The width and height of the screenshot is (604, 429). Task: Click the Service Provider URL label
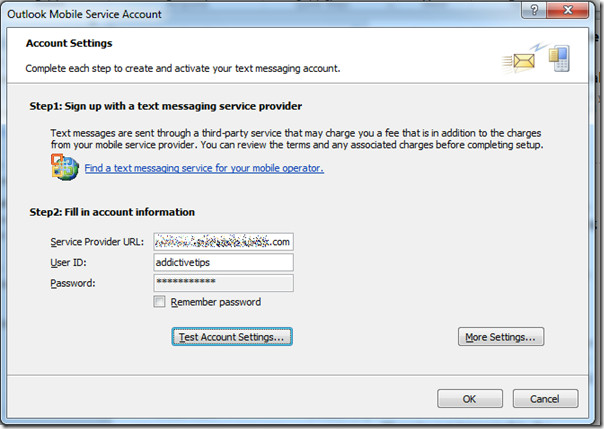[x=97, y=242]
